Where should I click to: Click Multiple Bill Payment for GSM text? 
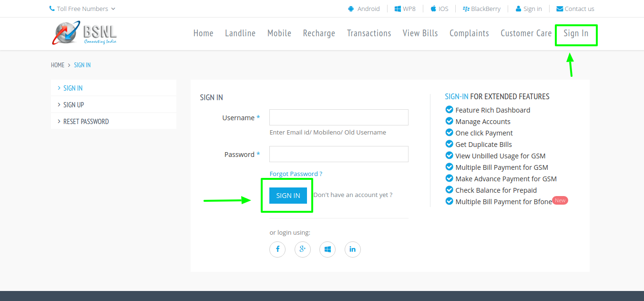click(502, 167)
